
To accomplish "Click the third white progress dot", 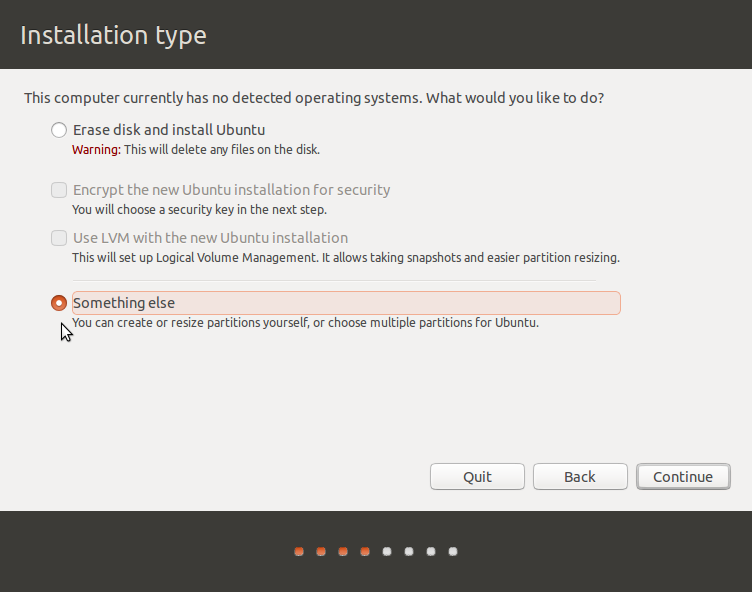I will click(x=431, y=551).
